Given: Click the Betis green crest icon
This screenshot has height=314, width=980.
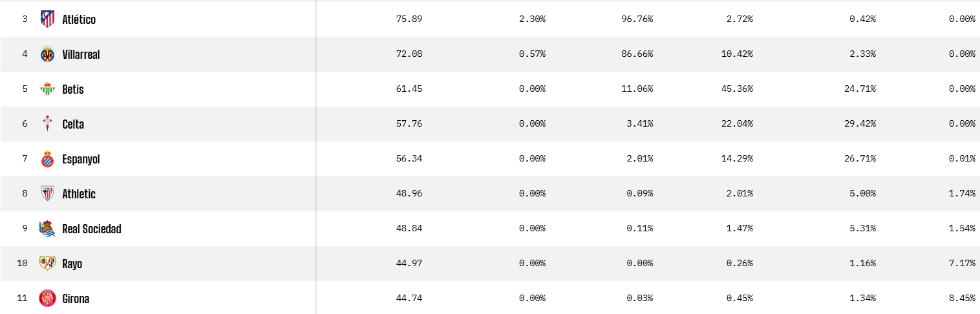Looking at the screenshot, I should (47, 89).
